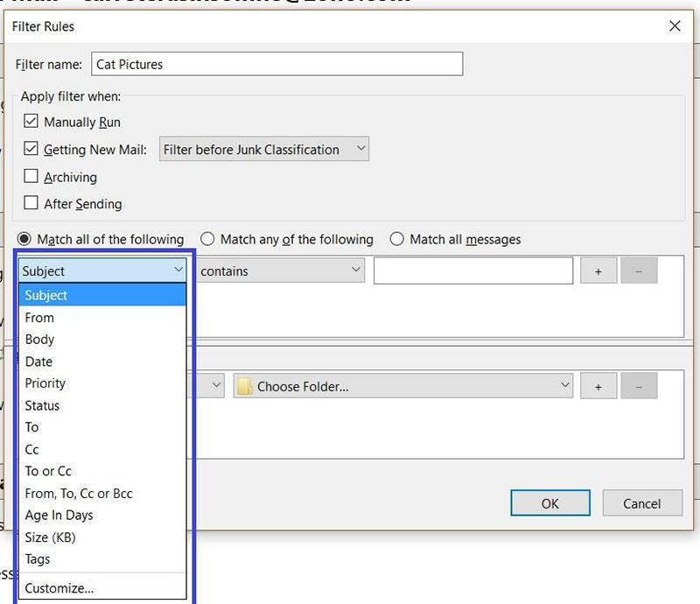Uncheck the Manually Run checkbox
The width and height of the screenshot is (700, 604).
pos(31,122)
